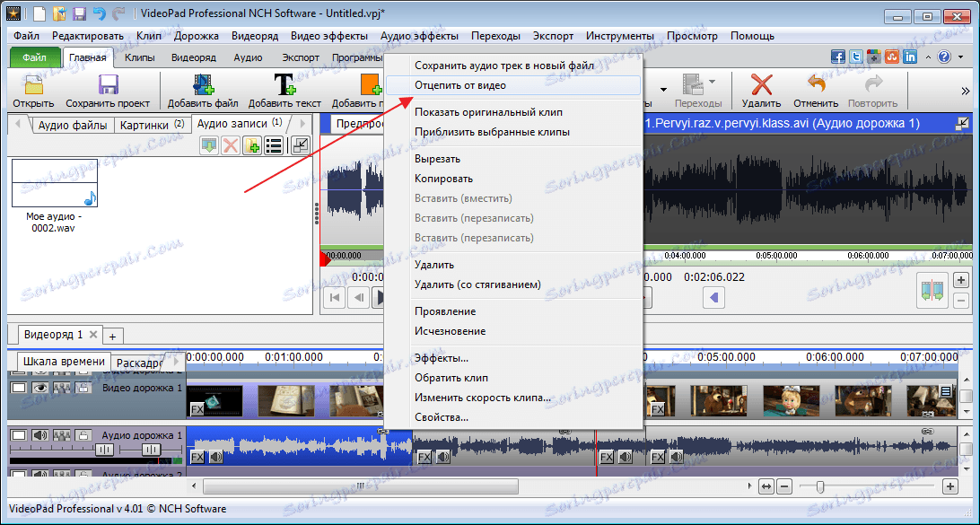
Task: Click the Переходы transitions icon
Action: tap(693, 83)
